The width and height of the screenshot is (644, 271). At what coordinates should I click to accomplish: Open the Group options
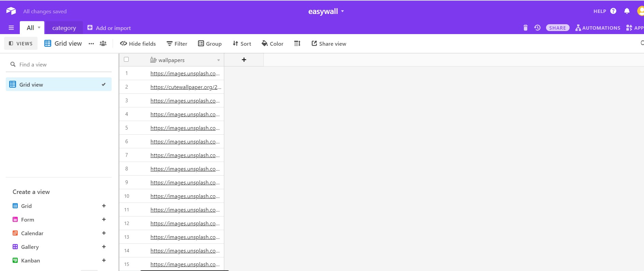click(x=210, y=44)
